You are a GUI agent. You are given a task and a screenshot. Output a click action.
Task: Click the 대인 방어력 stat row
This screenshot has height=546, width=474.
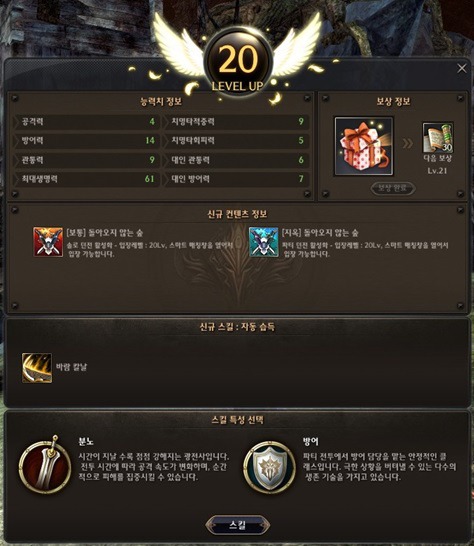236,179
